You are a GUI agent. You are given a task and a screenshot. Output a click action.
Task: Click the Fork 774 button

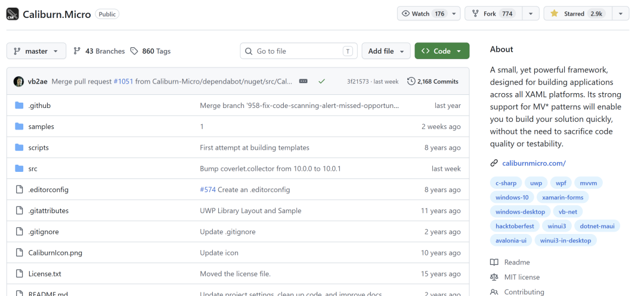coord(493,14)
